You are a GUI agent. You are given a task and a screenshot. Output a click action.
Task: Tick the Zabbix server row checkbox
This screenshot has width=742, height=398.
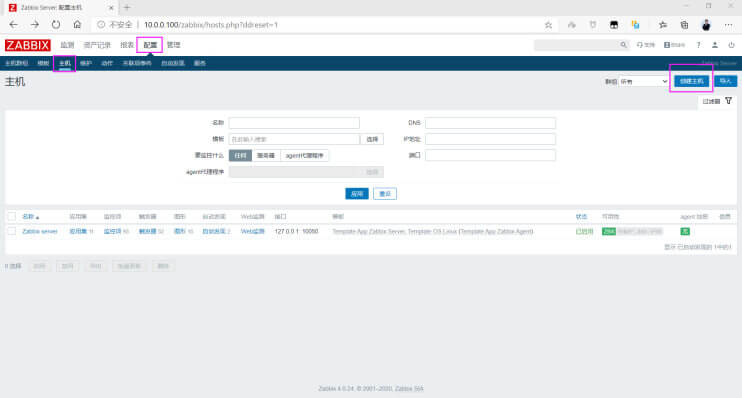(x=12, y=231)
